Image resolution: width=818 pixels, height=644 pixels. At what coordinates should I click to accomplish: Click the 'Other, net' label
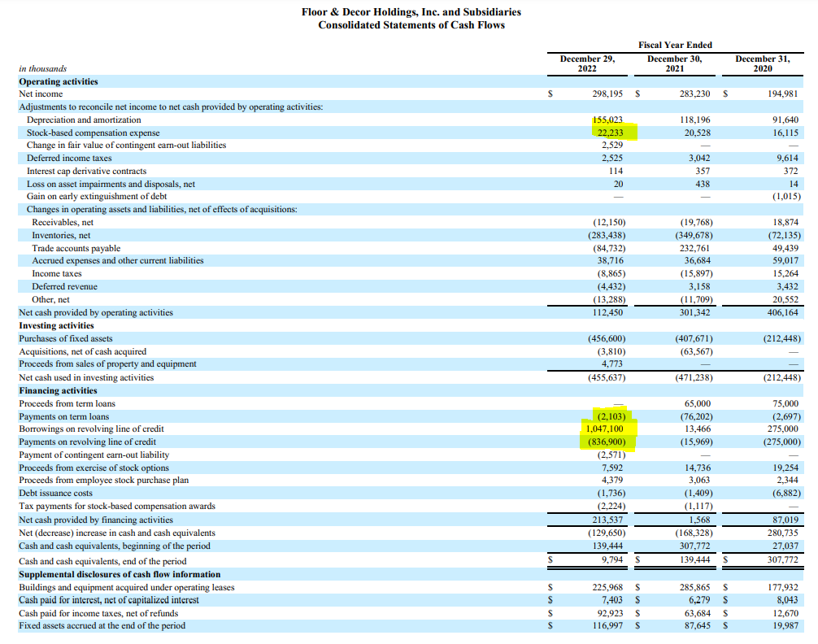pos(50,299)
